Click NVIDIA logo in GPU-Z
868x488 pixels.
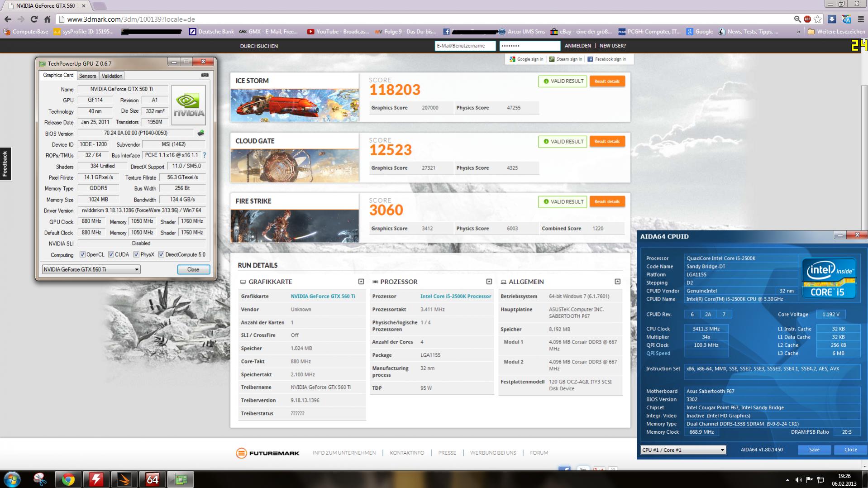pos(189,105)
